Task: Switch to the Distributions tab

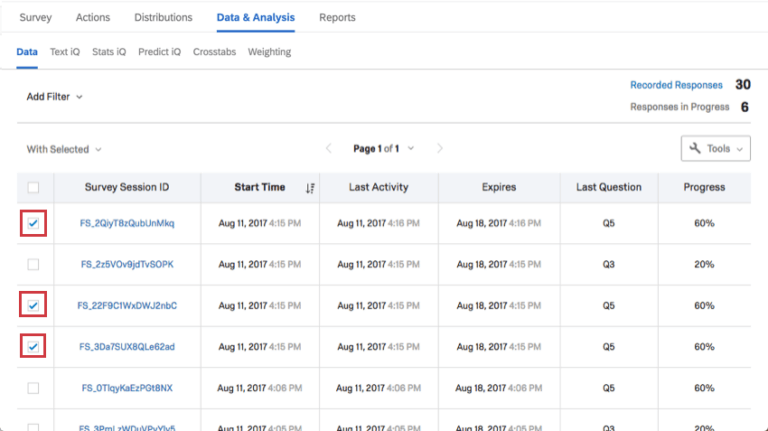Action: tap(163, 17)
